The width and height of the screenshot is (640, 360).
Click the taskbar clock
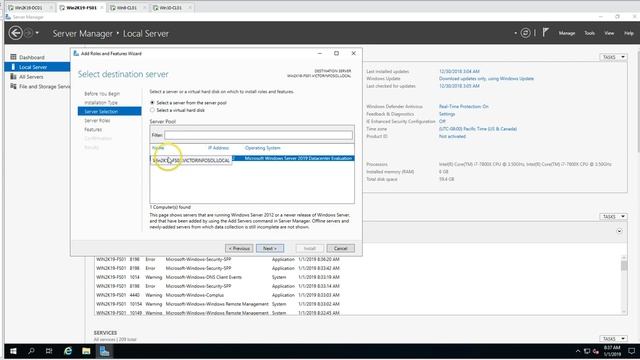pyautogui.click(x=612, y=351)
